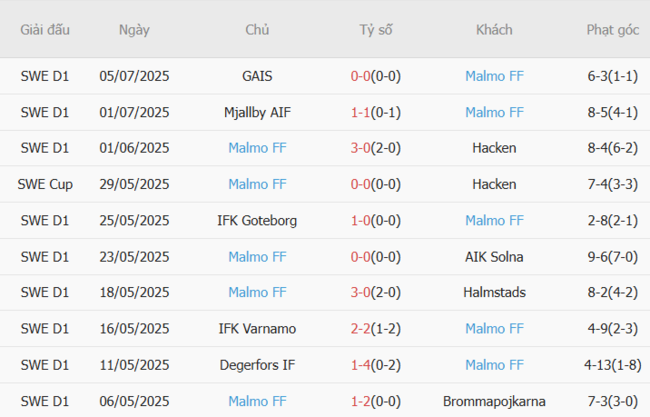Open the Degerfors IF team link

coord(257,364)
